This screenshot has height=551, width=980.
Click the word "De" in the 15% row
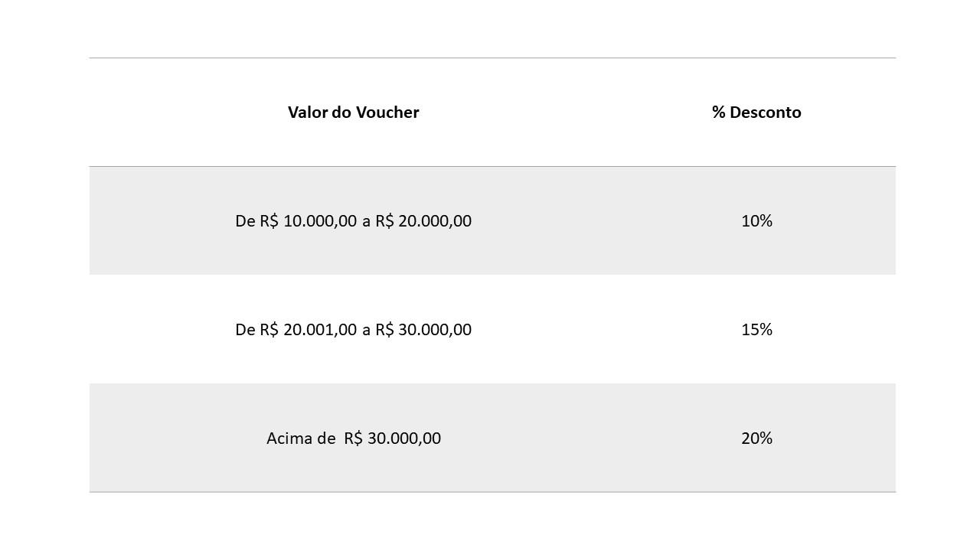245,330
